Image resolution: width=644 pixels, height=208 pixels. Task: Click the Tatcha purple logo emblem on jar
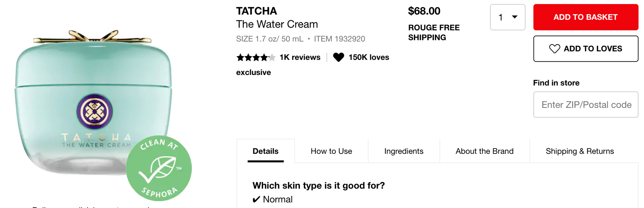[95, 111]
